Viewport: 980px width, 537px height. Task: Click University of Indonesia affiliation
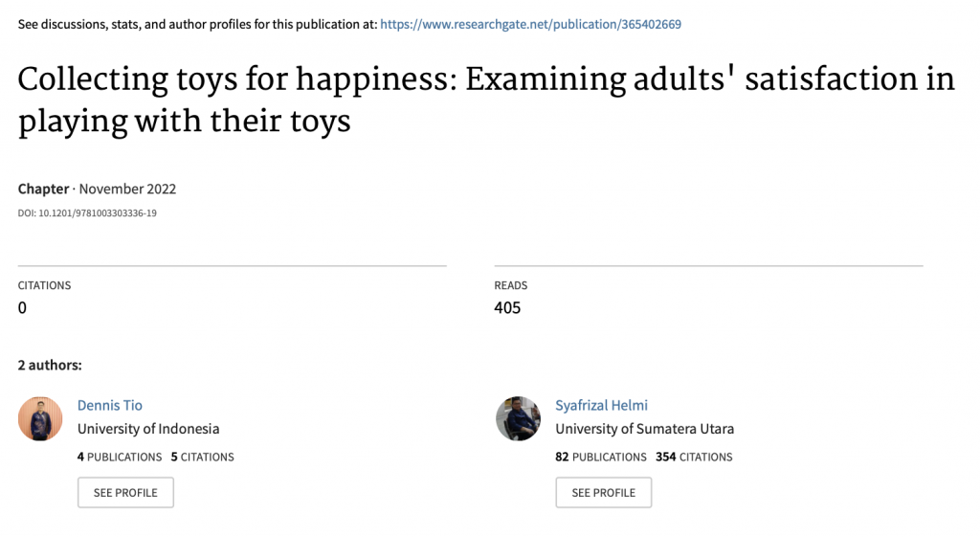148,429
